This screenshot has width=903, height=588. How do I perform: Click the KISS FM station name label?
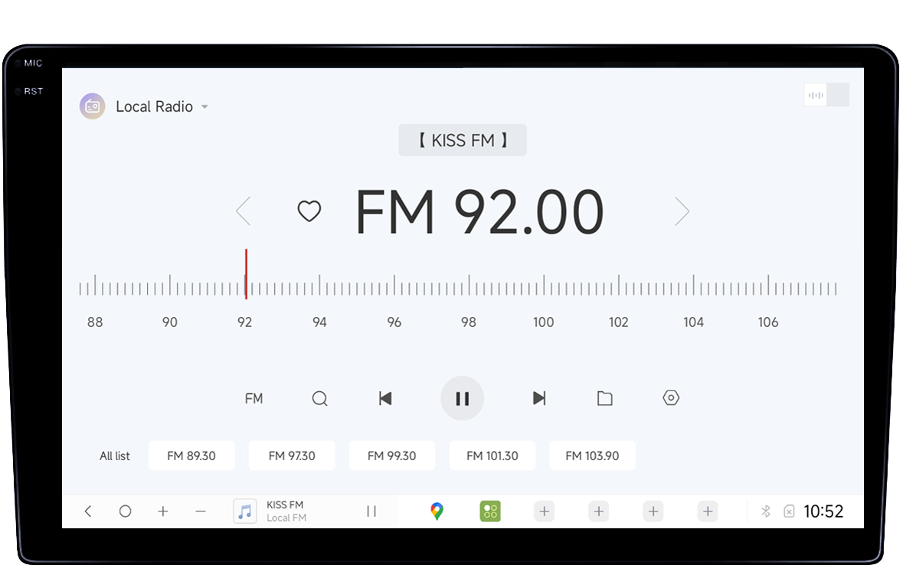click(x=463, y=140)
